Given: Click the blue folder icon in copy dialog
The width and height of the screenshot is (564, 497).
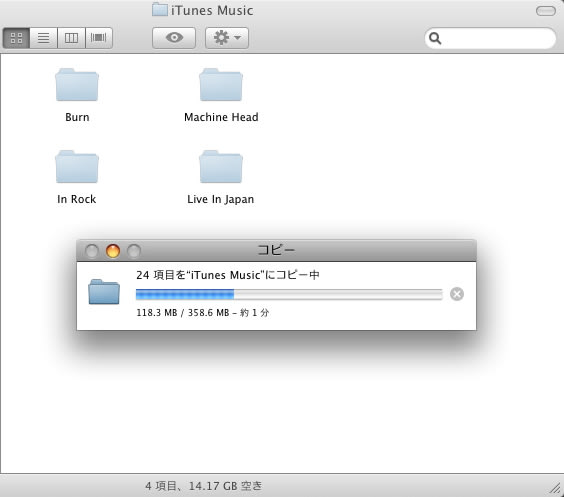Looking at the screenshot, I should 104,292.
